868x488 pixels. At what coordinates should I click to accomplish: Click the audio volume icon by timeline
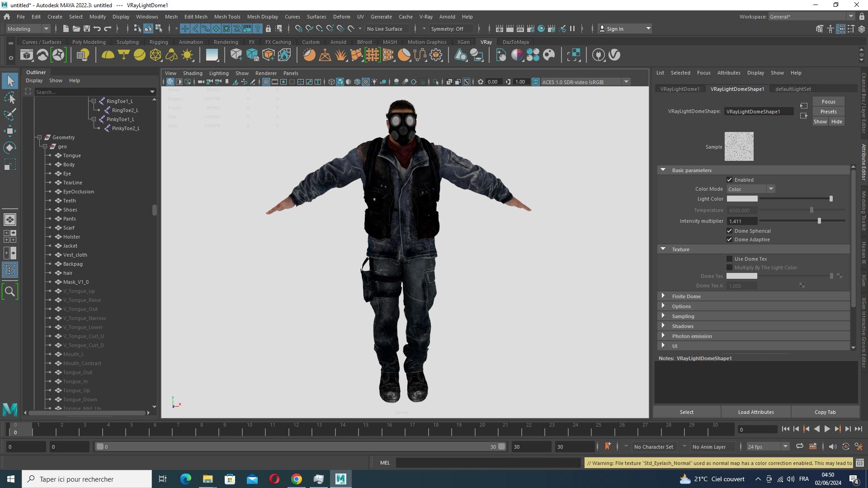832,446
